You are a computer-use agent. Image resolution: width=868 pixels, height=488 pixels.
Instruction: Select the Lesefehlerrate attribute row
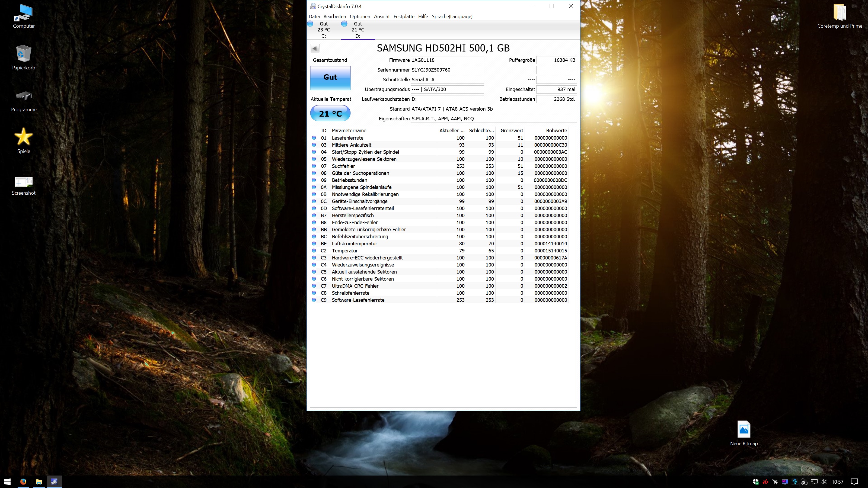tap(347, 138)
